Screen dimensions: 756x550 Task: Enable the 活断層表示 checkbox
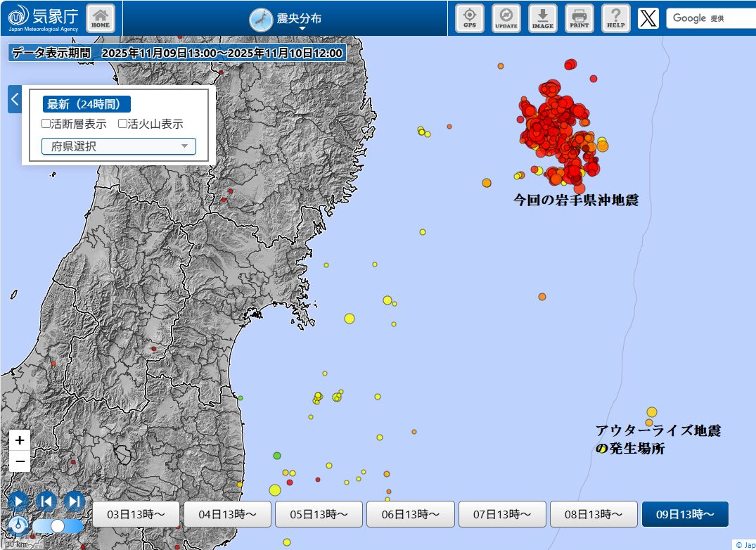point(46,124)
